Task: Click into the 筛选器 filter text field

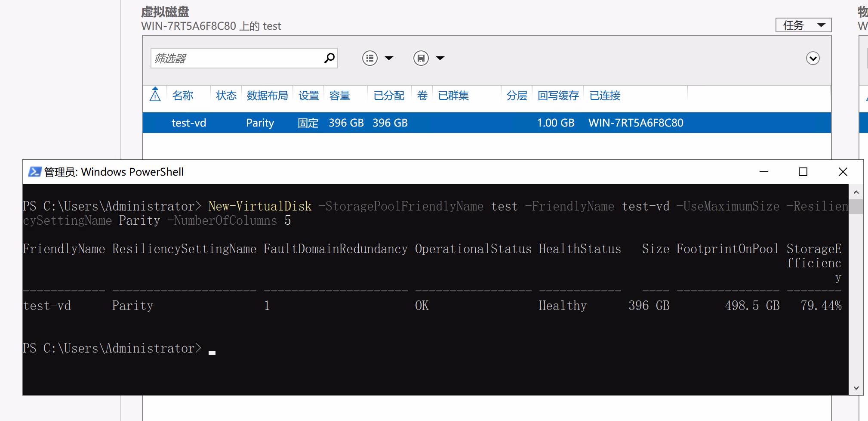Action: (x=237, y=58)
